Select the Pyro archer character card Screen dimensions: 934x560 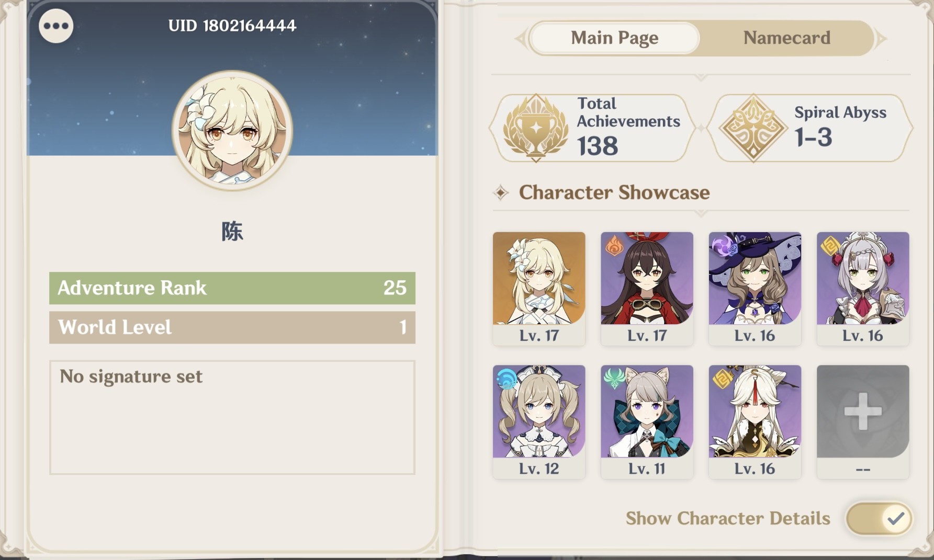point(647,289)
